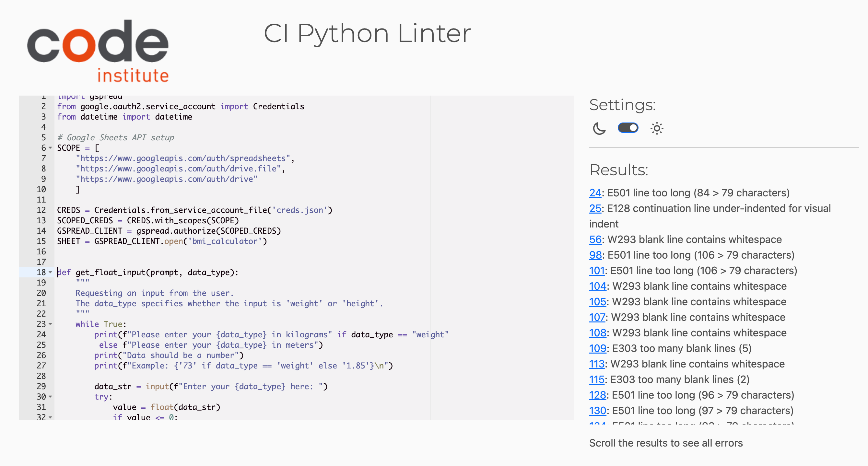Open line 25 E128 error link
The height and width of the screenshot is (466, 868).
[595, 208]
